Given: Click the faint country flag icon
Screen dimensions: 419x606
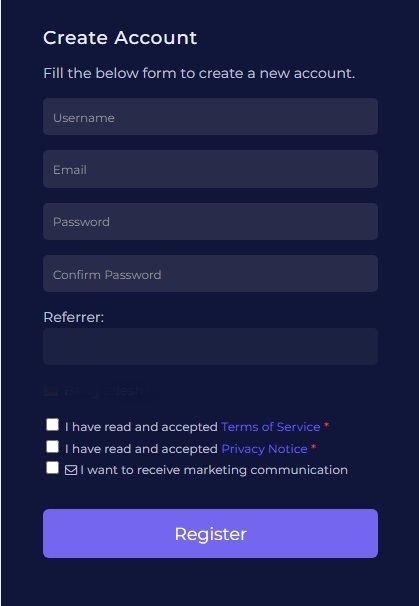Looking at the screenshot, I should coord(51,391).
